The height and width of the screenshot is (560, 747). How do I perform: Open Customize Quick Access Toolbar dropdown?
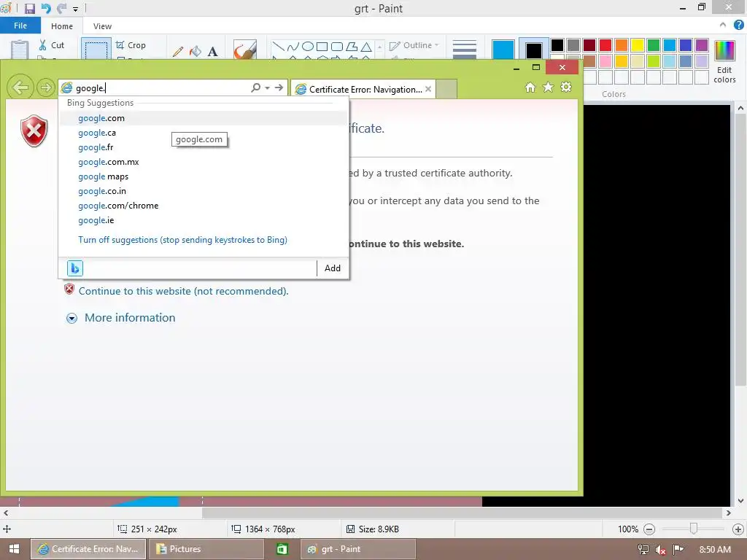(x=75, y=9)
